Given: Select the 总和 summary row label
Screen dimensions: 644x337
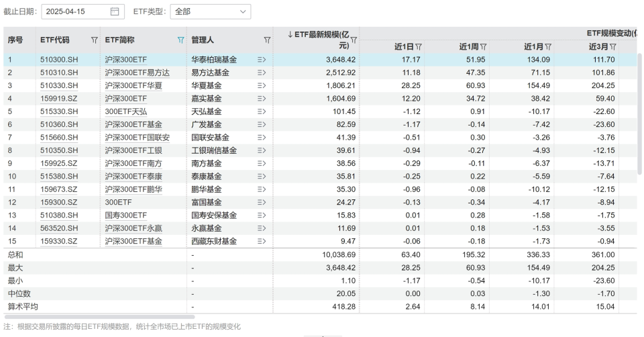Looking at the screenshot, I should [15, 255].
